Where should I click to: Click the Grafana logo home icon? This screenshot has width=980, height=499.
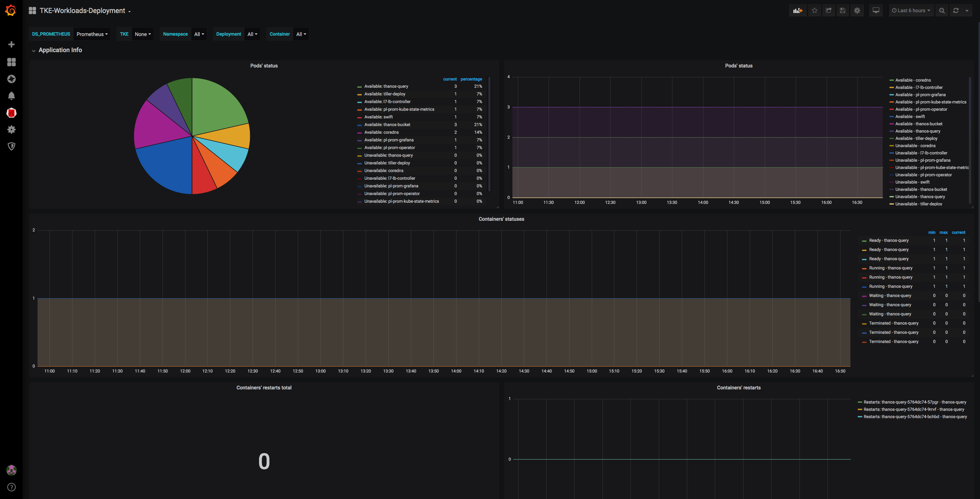click(x=11, y=10)
